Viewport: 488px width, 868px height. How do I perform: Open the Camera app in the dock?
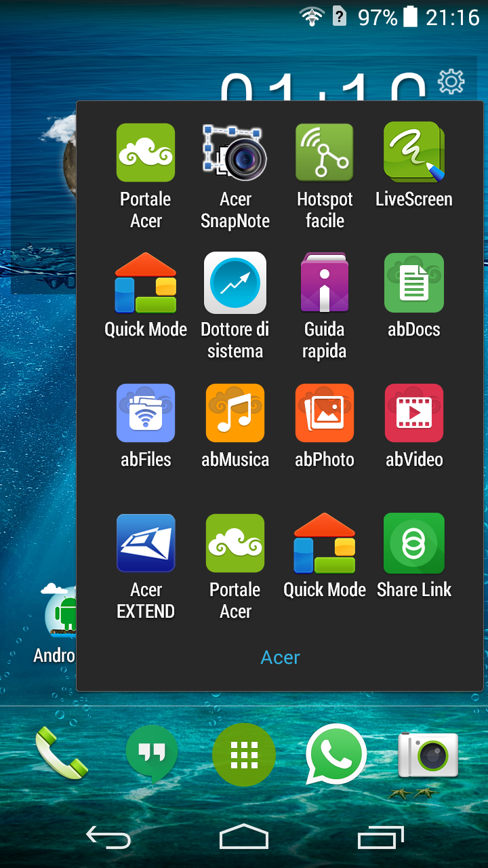428,755
